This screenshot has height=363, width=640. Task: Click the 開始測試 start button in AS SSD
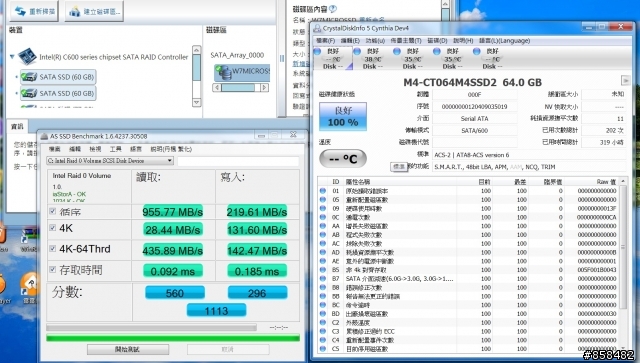point(128,350)
